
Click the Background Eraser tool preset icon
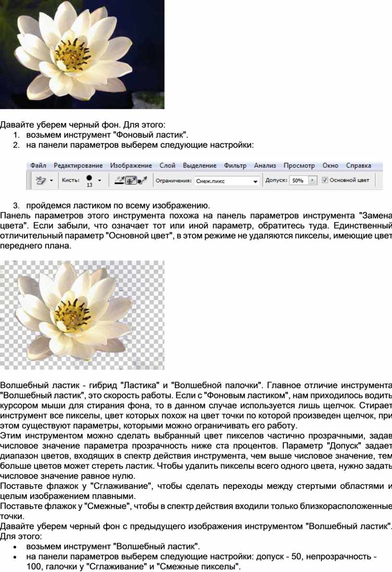[x=40, y=180]
